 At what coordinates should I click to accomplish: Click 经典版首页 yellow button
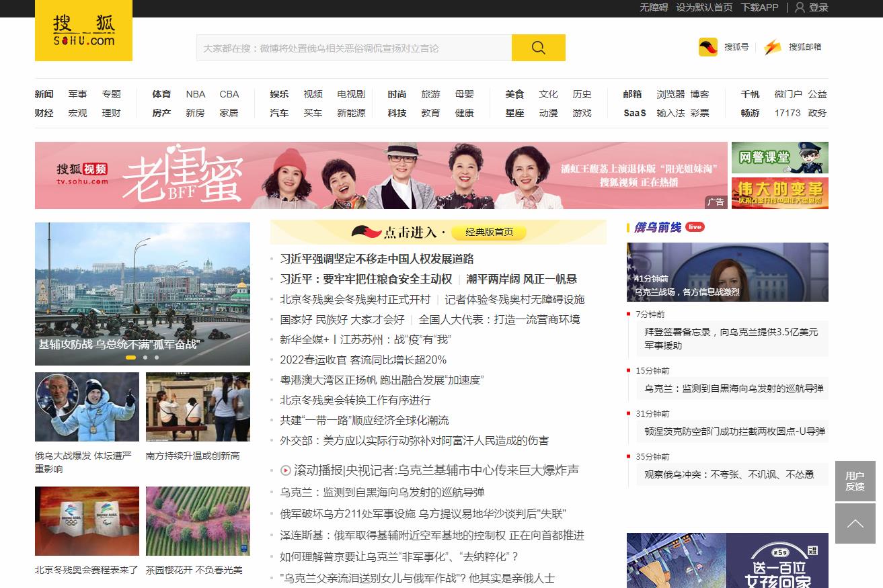(x=489, y=233)
